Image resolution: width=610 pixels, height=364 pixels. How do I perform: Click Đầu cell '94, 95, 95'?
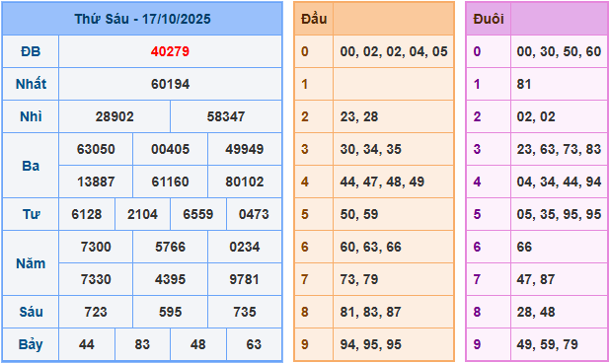click(x=370, y=344)
